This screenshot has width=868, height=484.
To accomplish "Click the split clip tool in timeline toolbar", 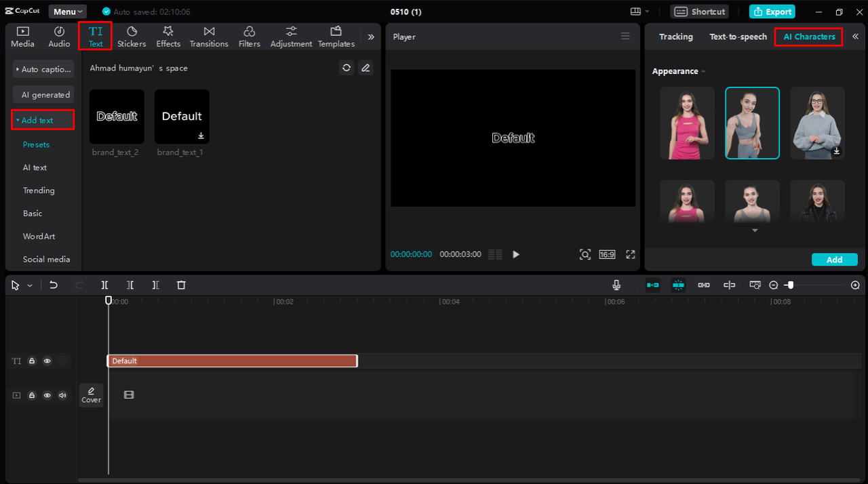I will point(104,285).
